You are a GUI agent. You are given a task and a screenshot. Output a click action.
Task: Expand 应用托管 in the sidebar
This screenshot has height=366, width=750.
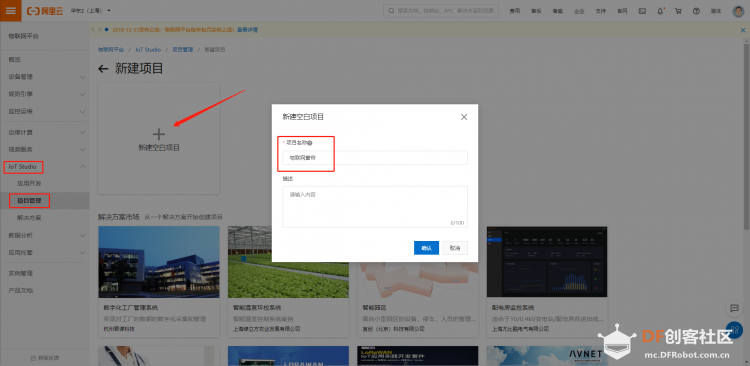click(x=44, y=252)
